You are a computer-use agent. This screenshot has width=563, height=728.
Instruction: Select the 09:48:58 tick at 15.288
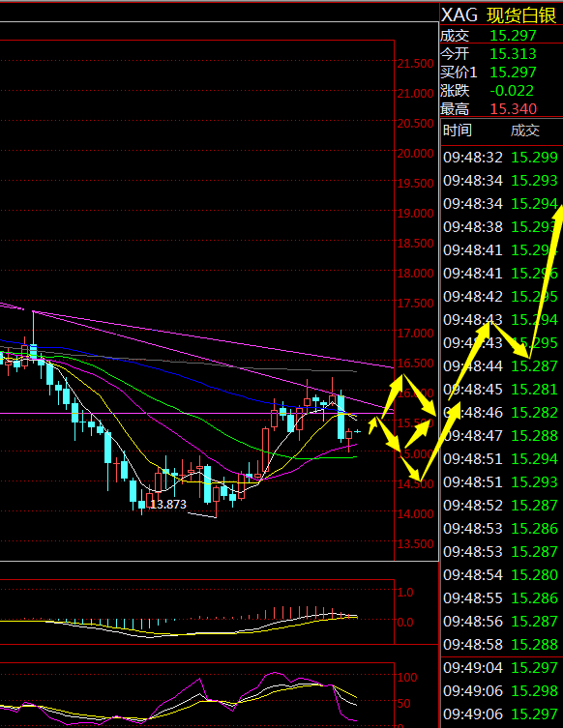tap(501, 645)
